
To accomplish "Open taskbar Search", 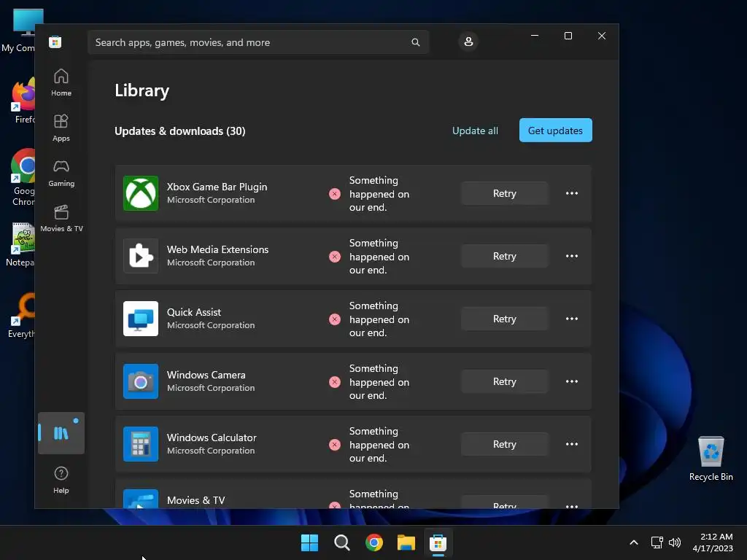I will [342, 542].
